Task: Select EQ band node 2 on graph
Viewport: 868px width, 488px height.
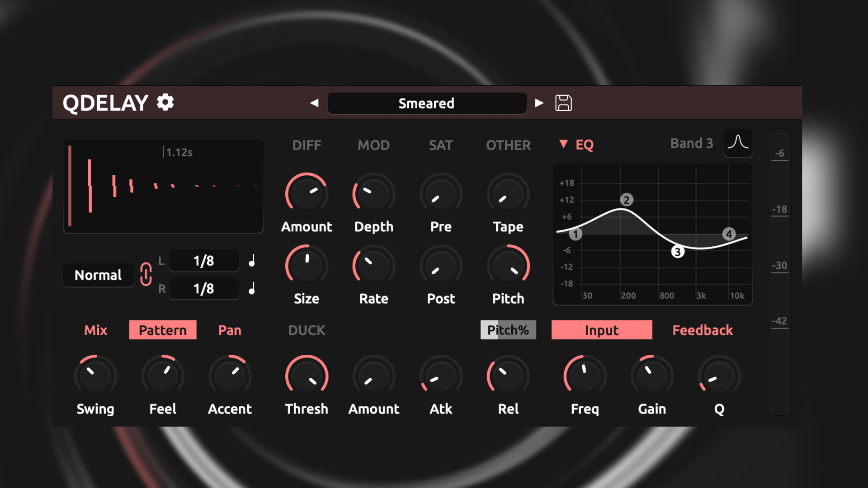Action: (x=626, y=200)
